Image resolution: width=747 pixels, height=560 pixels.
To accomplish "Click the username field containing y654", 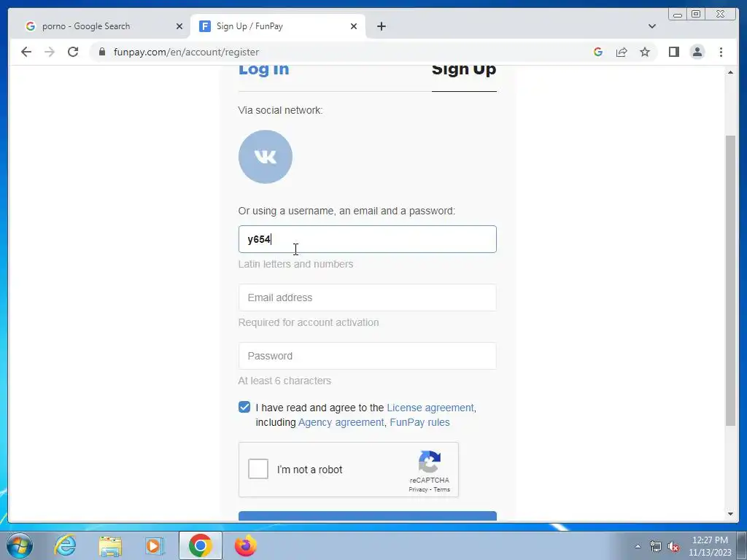I will [368, 239].
